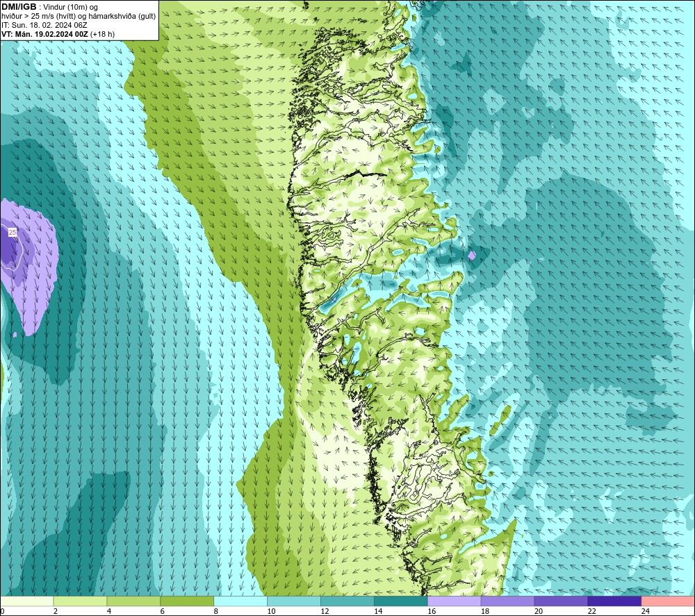Click the 'VT: Mán. 19.02.2024 00Z' valid time
This screenshot has height=616, width=695.
(x=44, y=34)
